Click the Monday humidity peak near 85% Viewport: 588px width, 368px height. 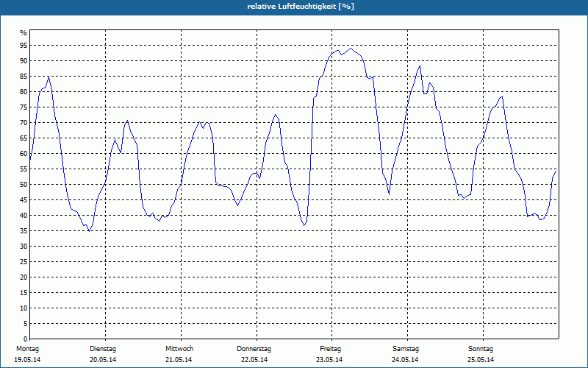[x=49, y=77]
